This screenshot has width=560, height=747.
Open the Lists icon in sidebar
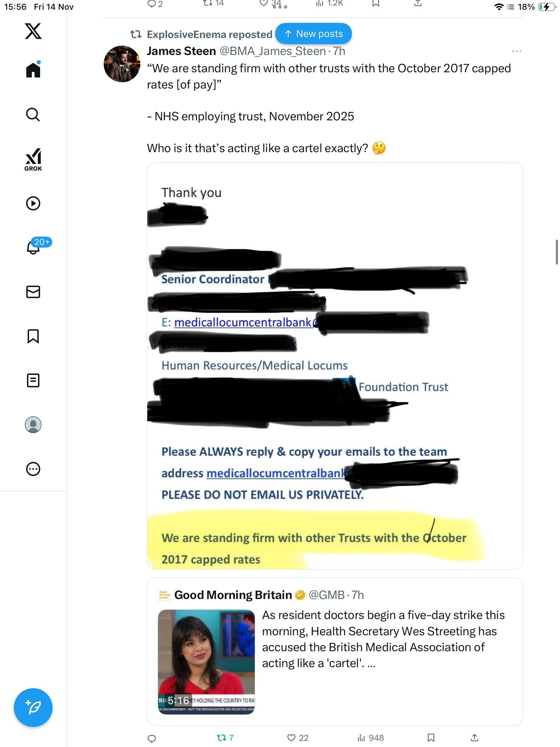tap(33, 380)
